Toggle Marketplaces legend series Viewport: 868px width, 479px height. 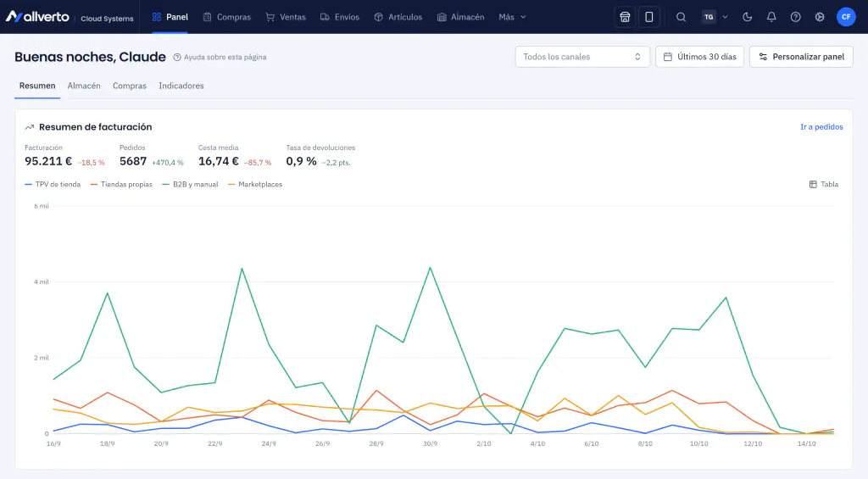pyautogui.click(x=254, y=185)
